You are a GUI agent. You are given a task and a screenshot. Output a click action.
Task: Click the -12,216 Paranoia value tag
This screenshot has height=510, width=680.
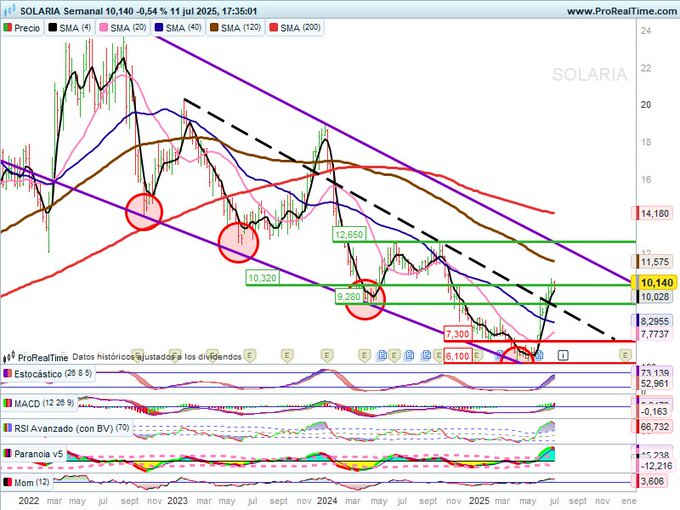(655, 466)
